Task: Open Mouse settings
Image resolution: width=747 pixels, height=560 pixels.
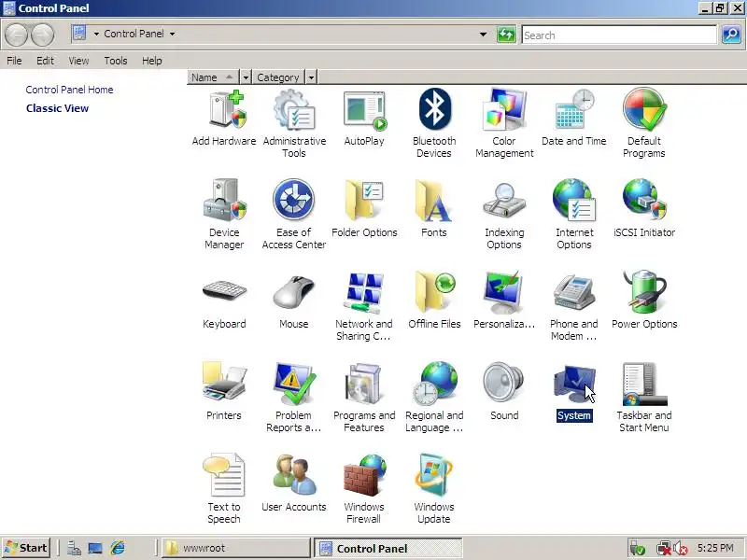Action: 294,301
